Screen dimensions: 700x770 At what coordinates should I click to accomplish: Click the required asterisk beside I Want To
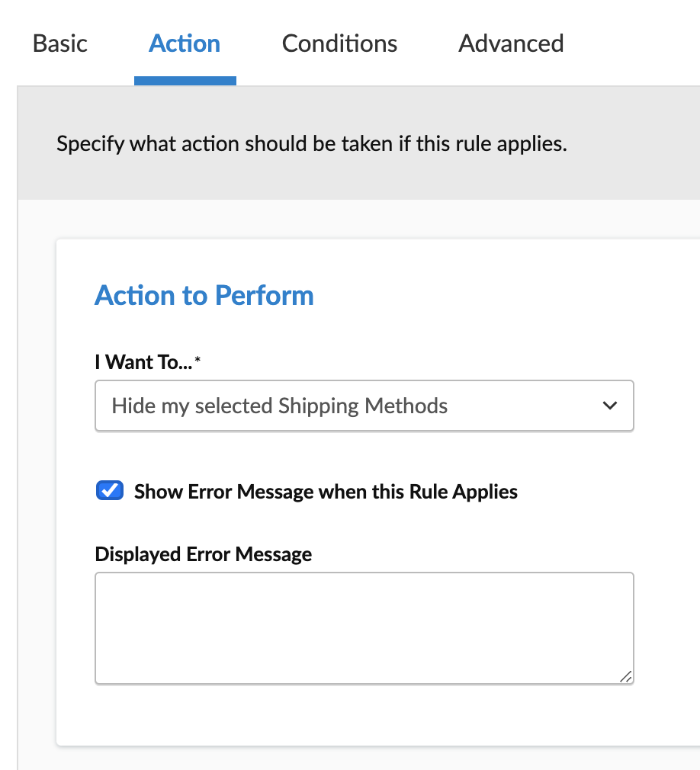pos(198,360)
